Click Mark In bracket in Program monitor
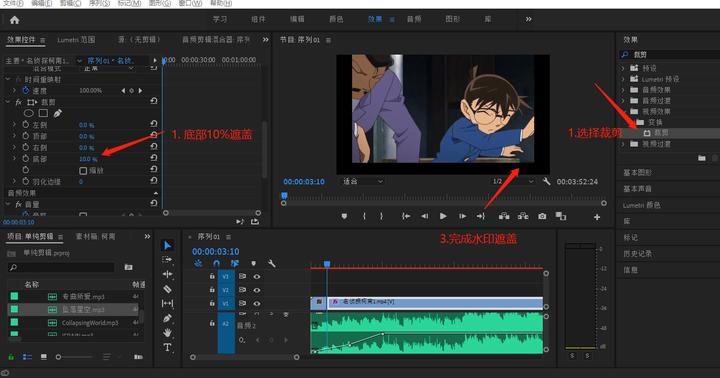The width and height of the screenshot is (720, 378). click(x=364, y=216)
